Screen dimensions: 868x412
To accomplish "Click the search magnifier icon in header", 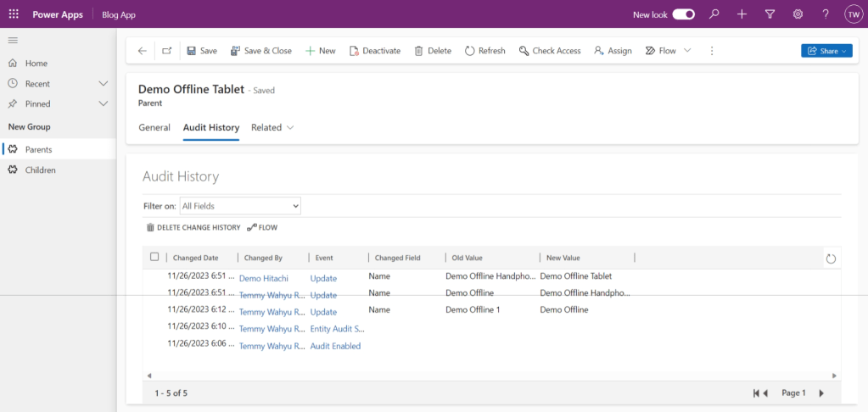I will point(714,14).
